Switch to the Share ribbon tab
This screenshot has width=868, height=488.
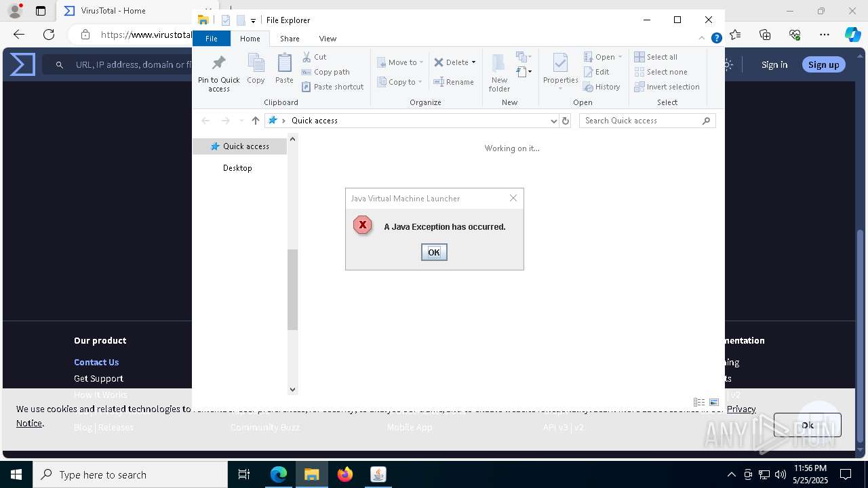pos(290,39)
